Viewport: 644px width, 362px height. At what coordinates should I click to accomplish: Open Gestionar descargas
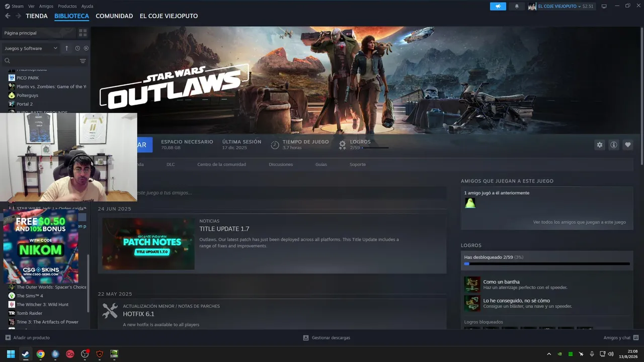click(327, 338)
